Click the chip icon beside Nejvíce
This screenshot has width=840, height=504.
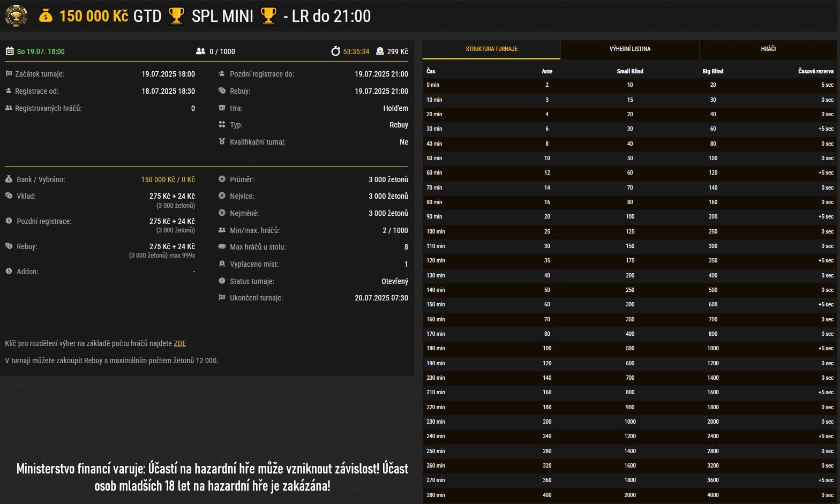coord(222,196)
